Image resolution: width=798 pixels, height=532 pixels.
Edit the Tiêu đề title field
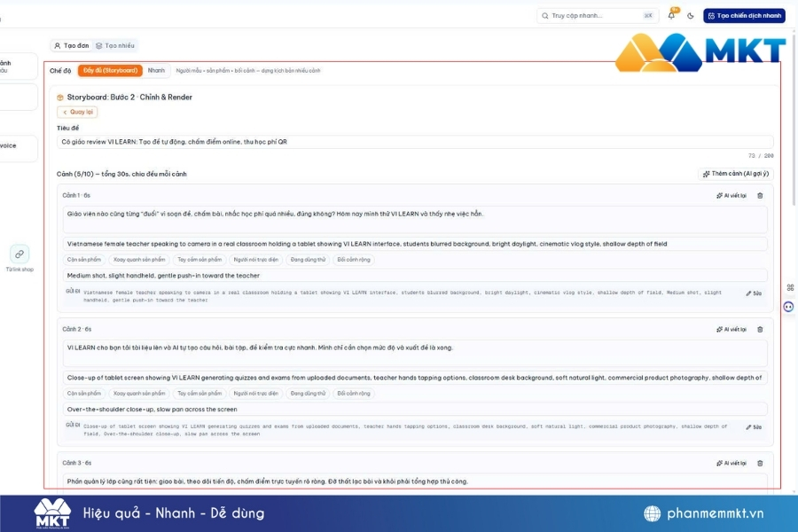click(x=415, y=142)
